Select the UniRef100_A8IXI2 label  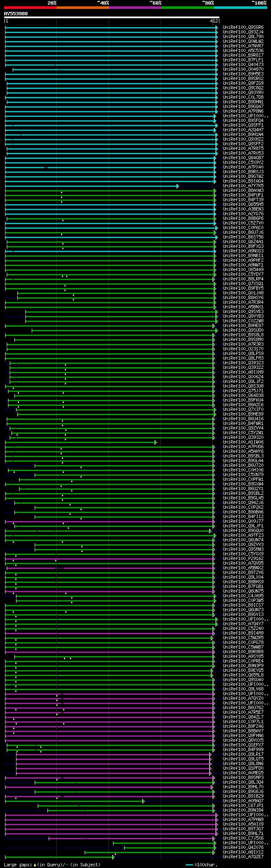click(x=243, y=852)
